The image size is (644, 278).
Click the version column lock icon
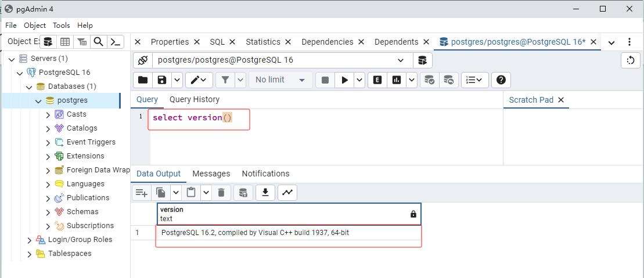(413, 214)
